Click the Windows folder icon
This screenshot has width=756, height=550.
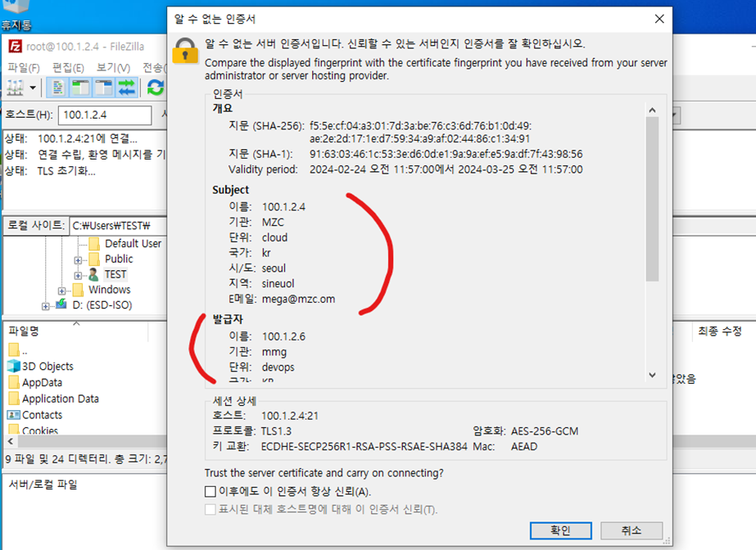tap(78, 290)
